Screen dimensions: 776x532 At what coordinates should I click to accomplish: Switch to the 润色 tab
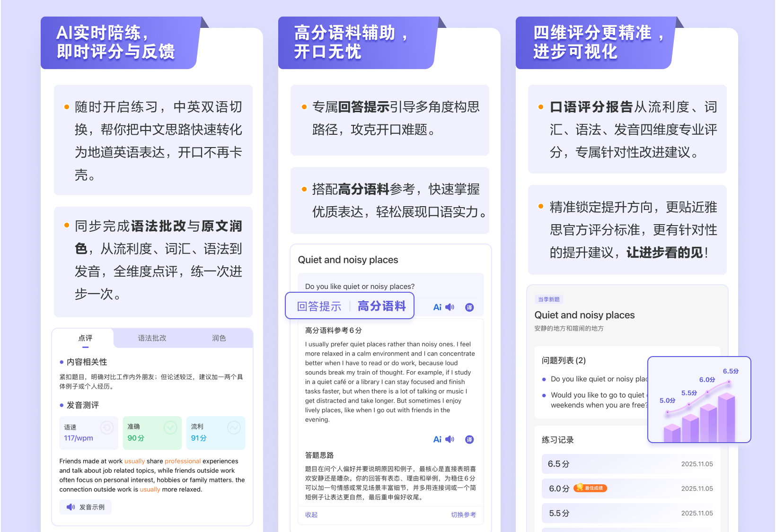click(219, 338)
